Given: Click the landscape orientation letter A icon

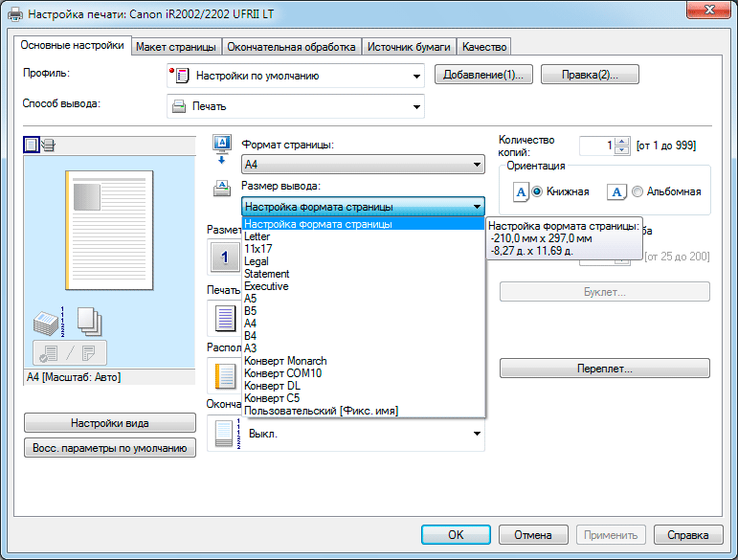Looking at the screenshot, I should click(616, 192).
